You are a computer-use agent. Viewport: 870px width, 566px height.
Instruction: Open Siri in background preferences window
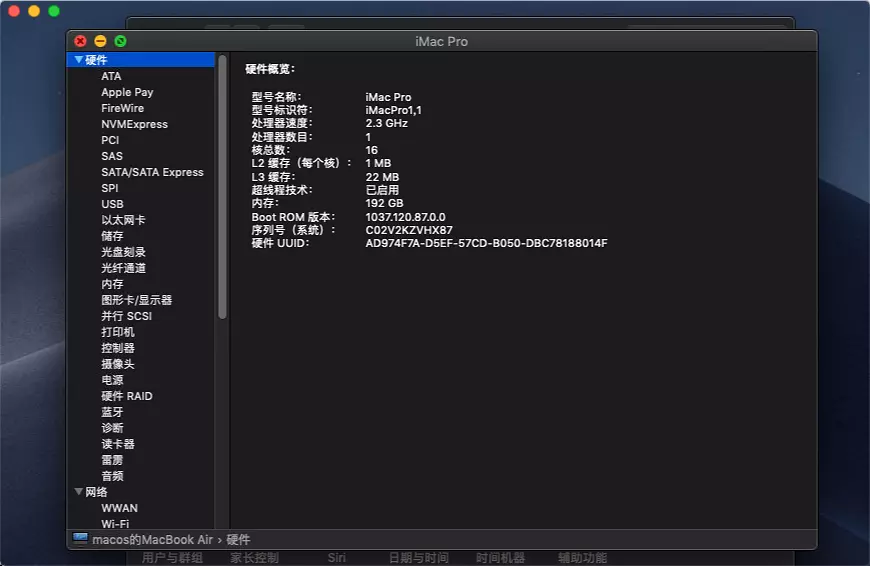336,558
